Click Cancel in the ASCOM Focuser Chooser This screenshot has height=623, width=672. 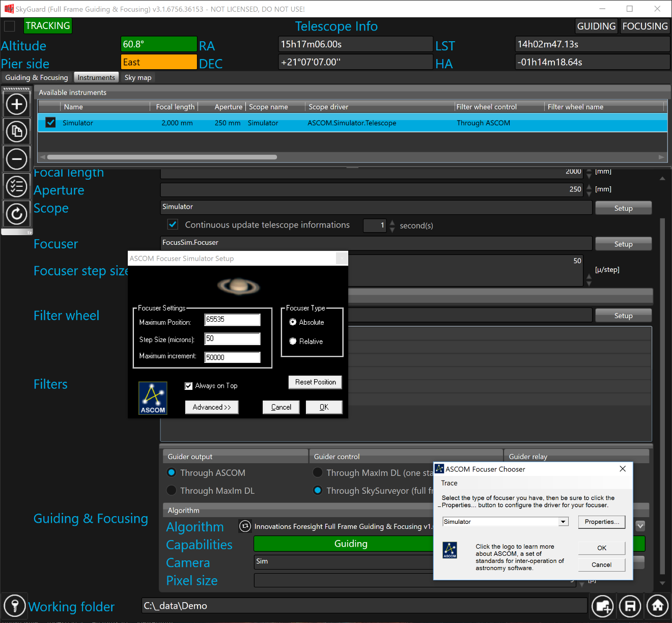tap(602, 565)
